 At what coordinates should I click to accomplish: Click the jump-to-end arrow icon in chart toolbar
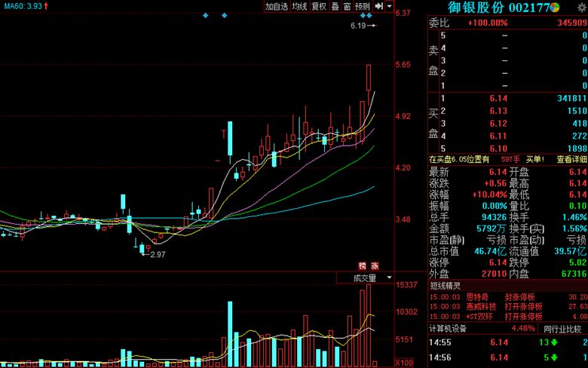(x=378, y=7)
